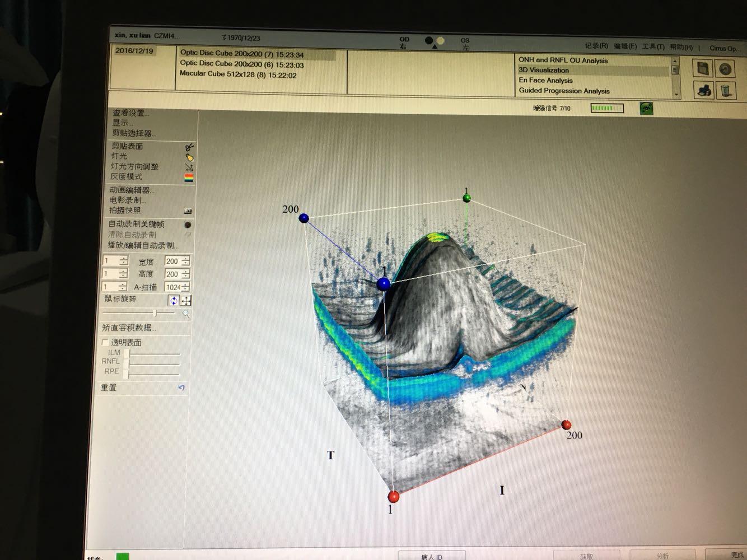Enable the 透明表面 checkbox
This screenshot has width=747, height=560.
tap(105, 342)
